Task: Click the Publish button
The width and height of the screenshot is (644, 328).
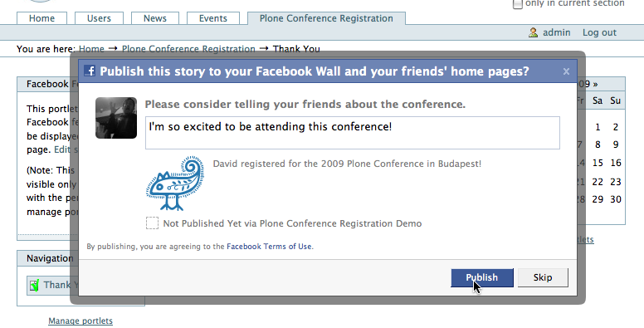Action: (482, 277)
